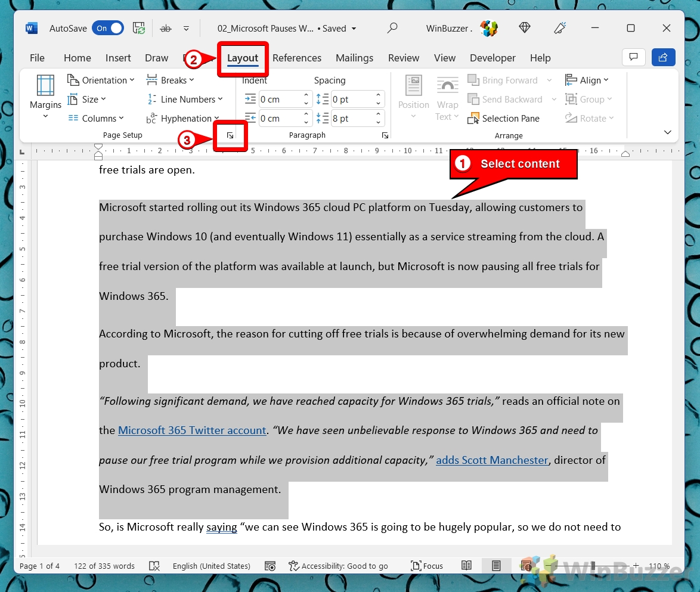Collapse the ribbon with the chevron

[667, 132]
